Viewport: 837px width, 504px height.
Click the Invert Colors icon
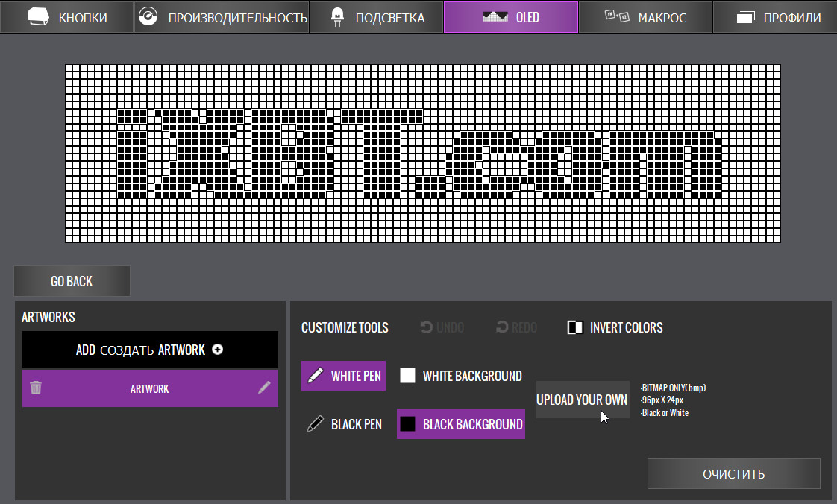click(575, 327)
